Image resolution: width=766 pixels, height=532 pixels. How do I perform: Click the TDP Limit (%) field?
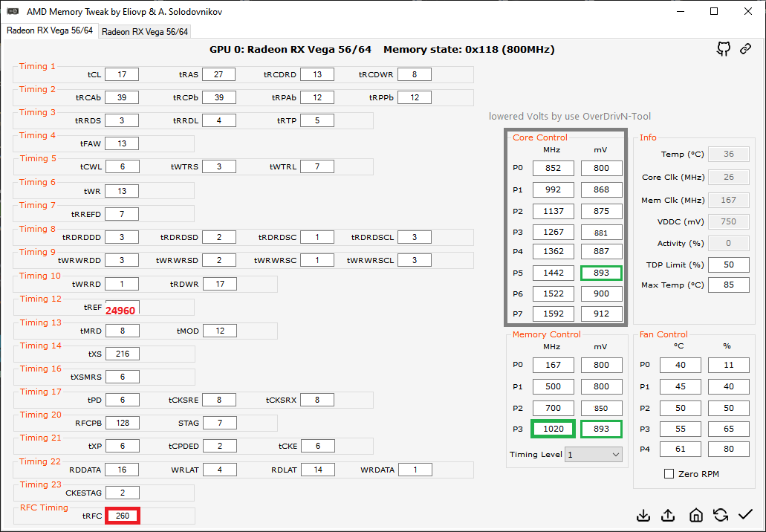[x=728, y=265]
